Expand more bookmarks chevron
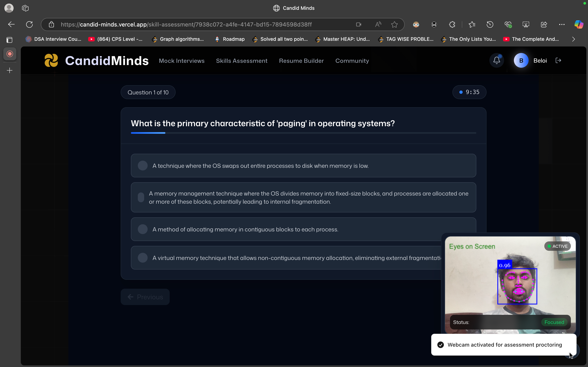 point(574,39)
